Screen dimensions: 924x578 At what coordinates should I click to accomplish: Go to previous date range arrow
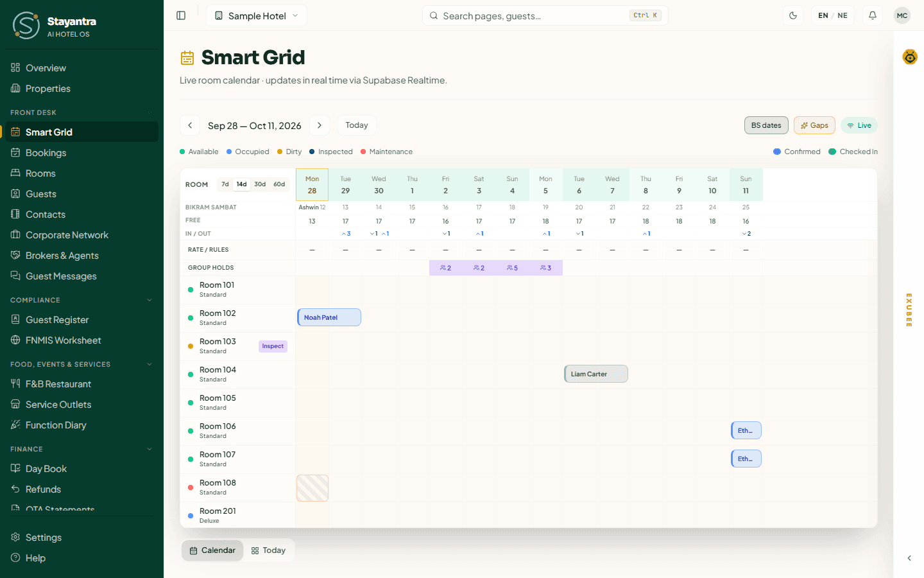pos(190,125)
